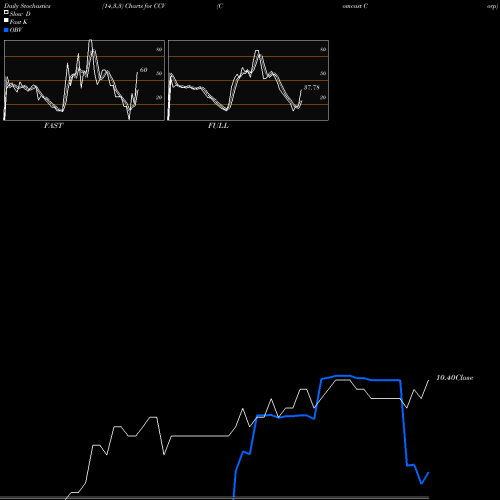This screenshot has height=500, width=500.
Task: Click the '20' axis label in FAST chart
Action: (159, 97)
